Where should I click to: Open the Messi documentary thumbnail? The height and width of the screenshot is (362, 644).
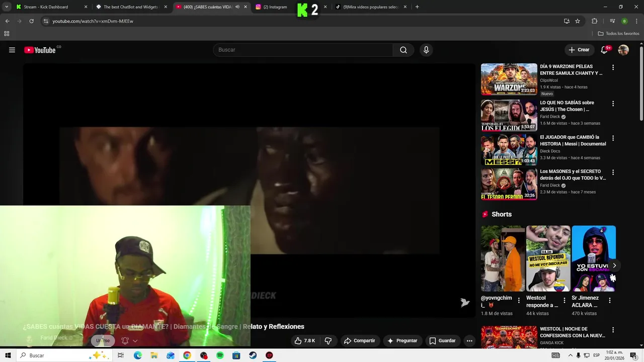(x=509, y=149)
